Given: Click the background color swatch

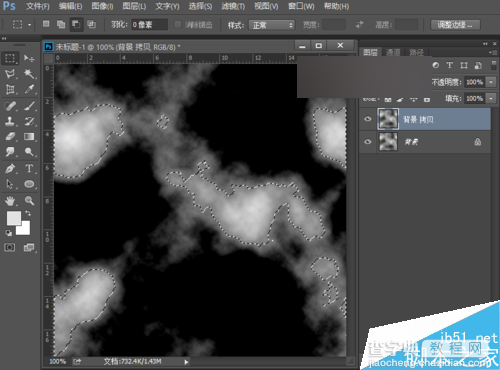Looking at the screenshot, I should [24, 229].
